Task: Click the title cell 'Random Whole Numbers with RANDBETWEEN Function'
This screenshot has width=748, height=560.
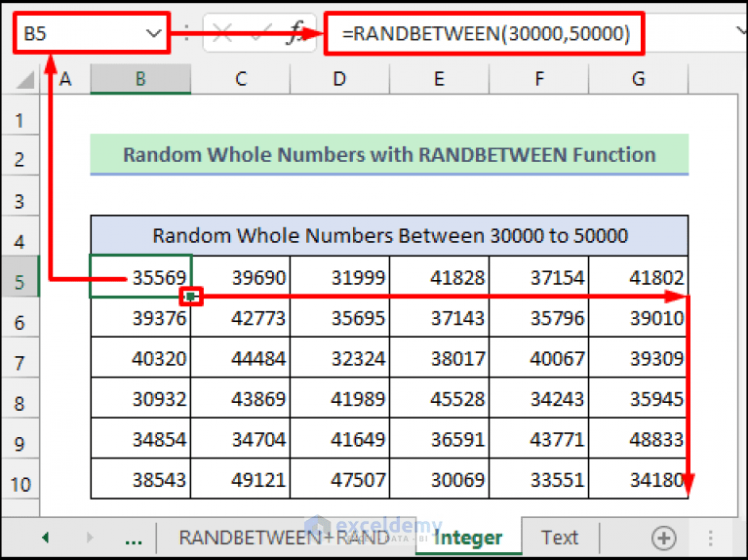Action: (389, 155)
